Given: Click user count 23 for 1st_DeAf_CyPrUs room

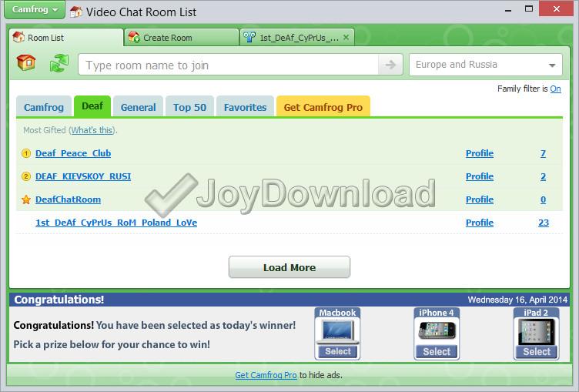Looking at the screenshot, I should tap(544, 223).
